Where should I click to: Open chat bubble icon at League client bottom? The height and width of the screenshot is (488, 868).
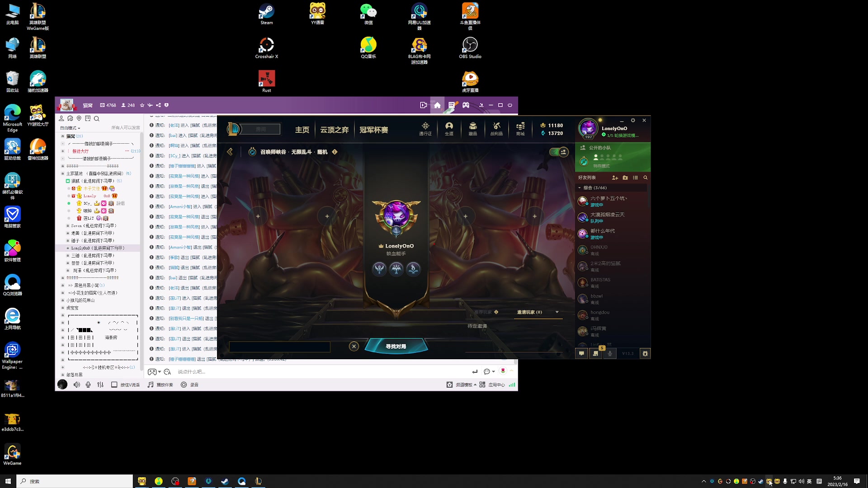click(582, 353)
